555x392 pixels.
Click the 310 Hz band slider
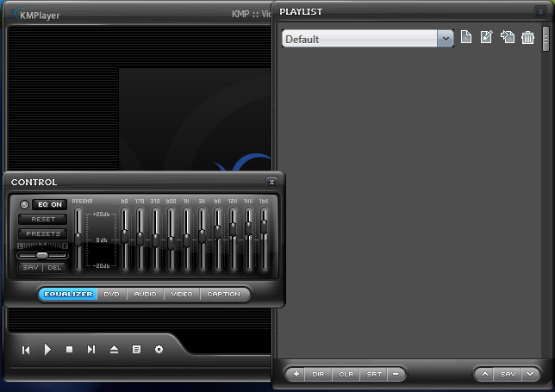click(x=155, y=240)
